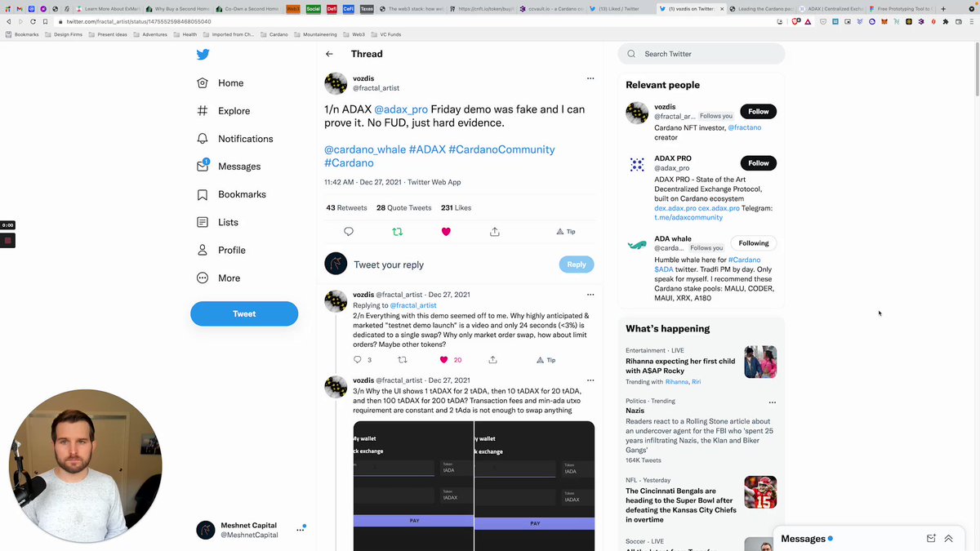Unlike the main 1/n ADAX tweet
Viewport: 980px width, 551px height.
(x=446, y=232)
